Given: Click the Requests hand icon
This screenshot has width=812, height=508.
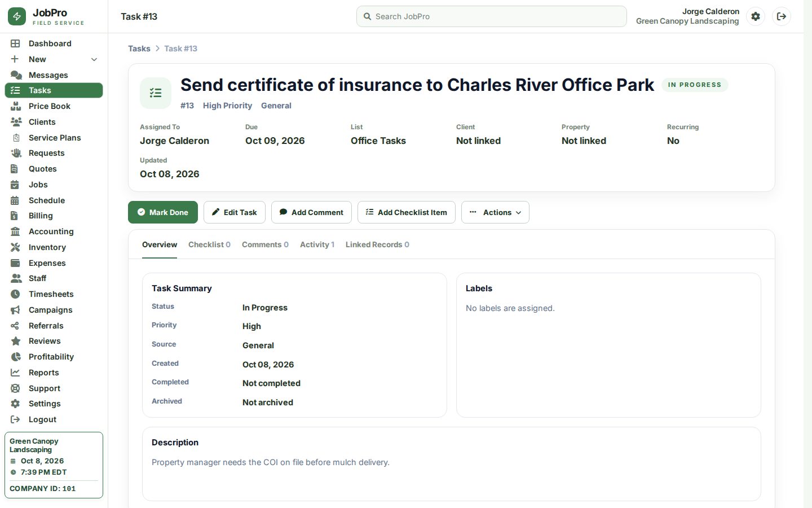Looking at the screenshot, I should click(x=16, y=153).
